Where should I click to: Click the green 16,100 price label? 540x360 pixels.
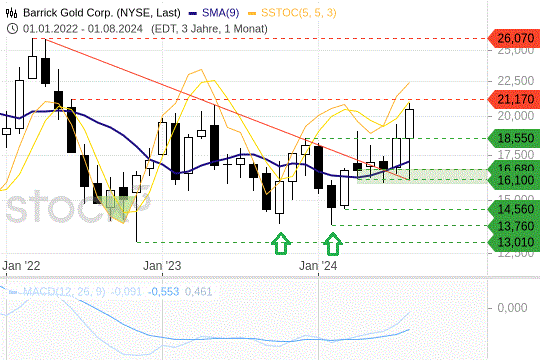pyautogui.click(x=514, y=181)
